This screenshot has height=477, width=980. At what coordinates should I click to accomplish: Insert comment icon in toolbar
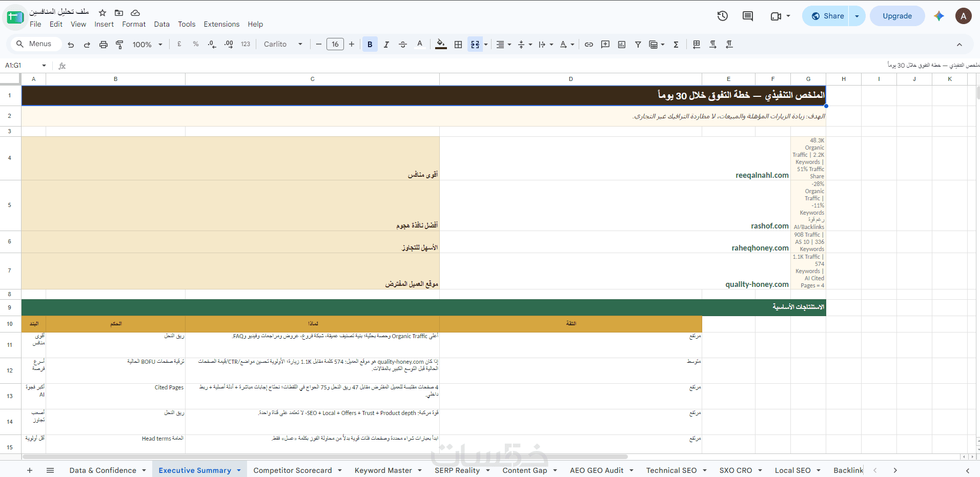pos(605,45)
